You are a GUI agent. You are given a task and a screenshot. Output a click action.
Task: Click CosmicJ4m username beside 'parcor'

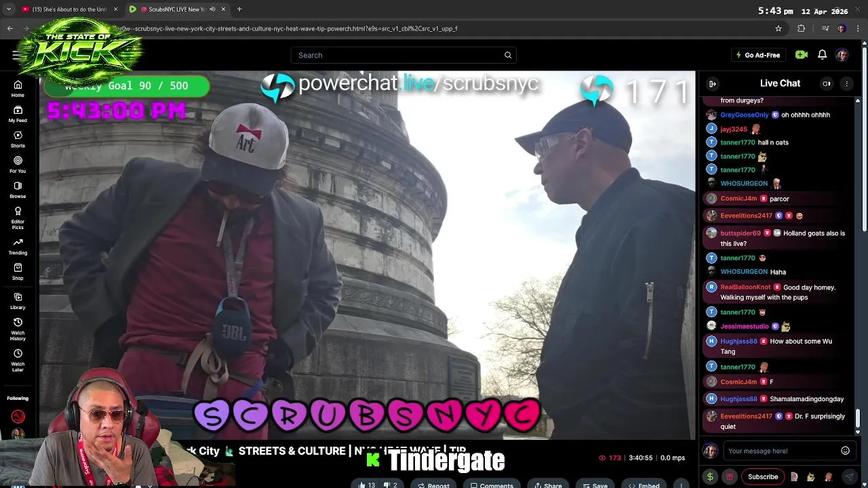point(738,199)
